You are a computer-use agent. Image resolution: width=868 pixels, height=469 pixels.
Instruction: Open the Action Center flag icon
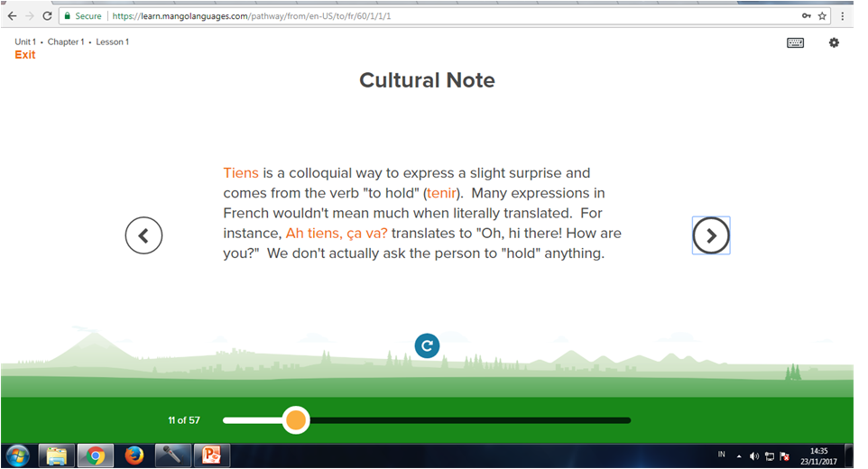point(784,456)
